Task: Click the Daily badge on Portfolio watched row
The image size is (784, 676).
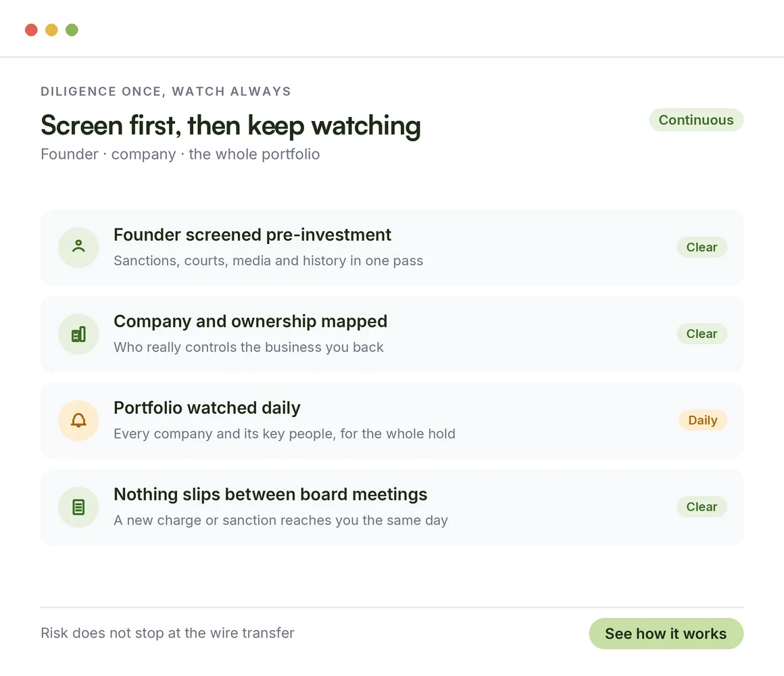Action: 702,420
